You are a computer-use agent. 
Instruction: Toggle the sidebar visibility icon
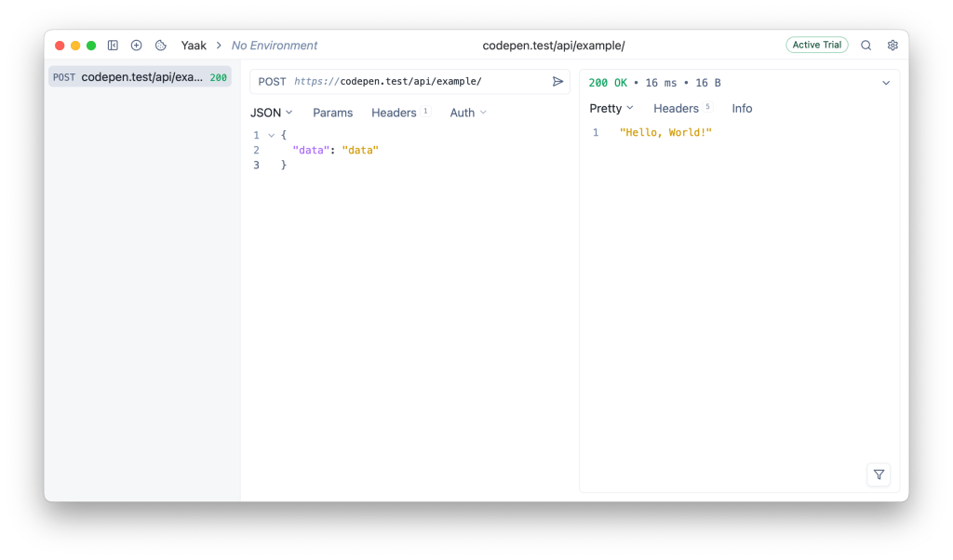[112, 45]
